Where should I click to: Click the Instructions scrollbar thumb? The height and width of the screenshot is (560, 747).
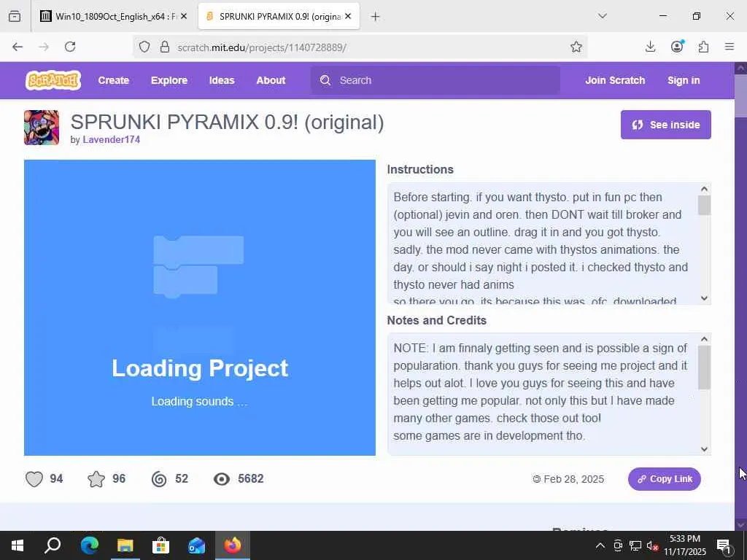704,205
